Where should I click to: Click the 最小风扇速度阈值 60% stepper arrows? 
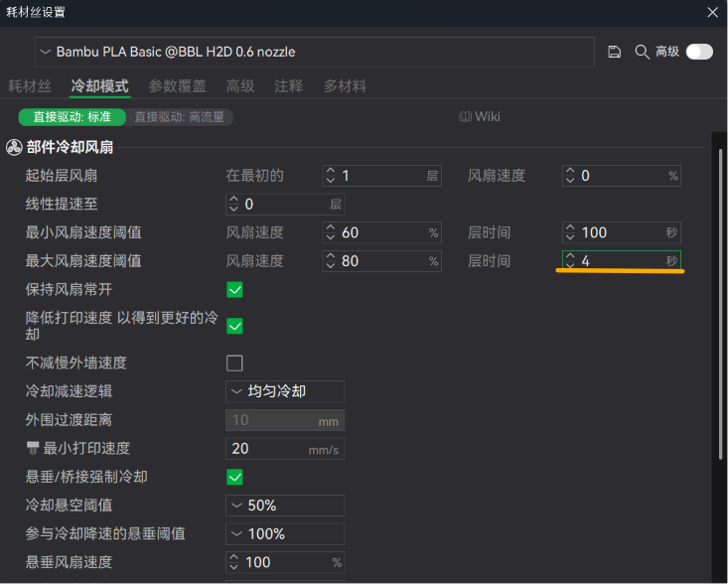click(330, 232)
